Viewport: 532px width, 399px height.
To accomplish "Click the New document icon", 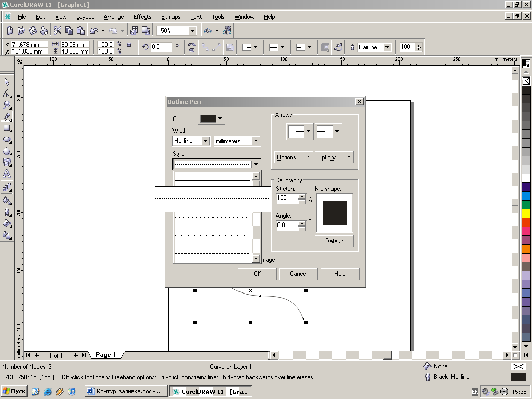I will (x=10, y=31).
